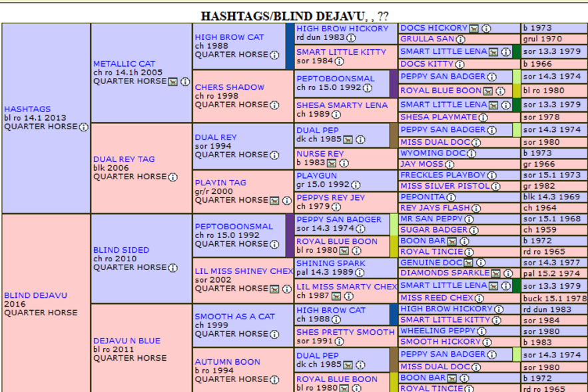
Task: Open SMOOTH AS A CAT link
Action: (235, 317)
